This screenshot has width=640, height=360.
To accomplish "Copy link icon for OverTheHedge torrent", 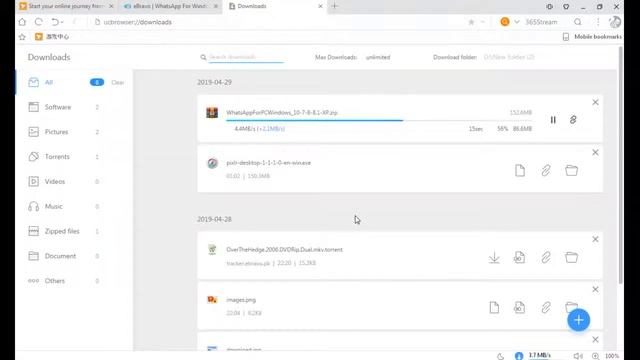I will [x=546, y=258].
